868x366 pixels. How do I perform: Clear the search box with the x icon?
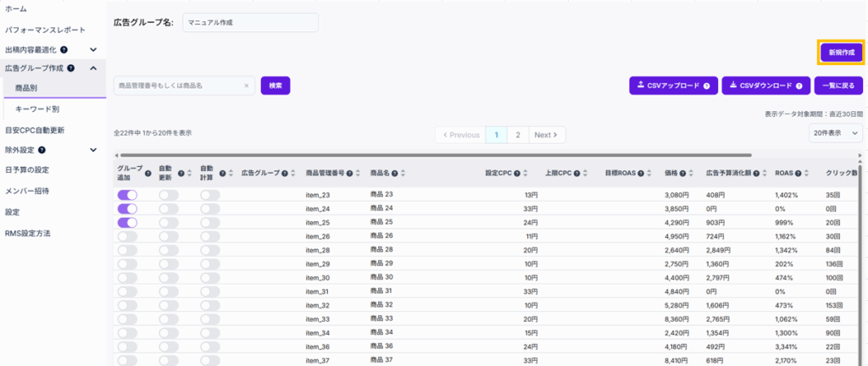pyautogui.click(x=247, y=86)
